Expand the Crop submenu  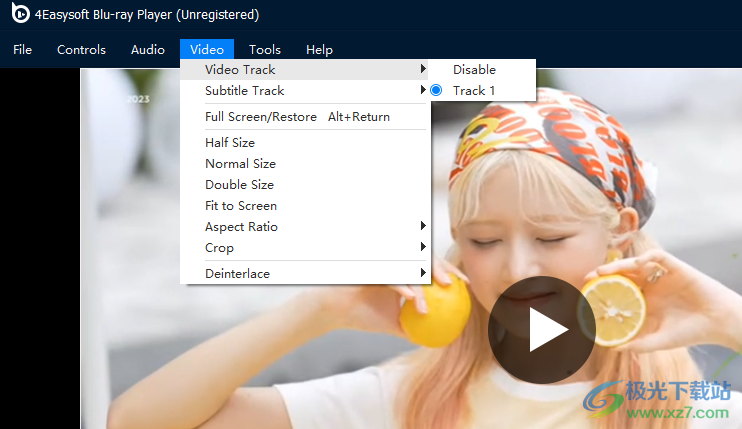point(305,248)
